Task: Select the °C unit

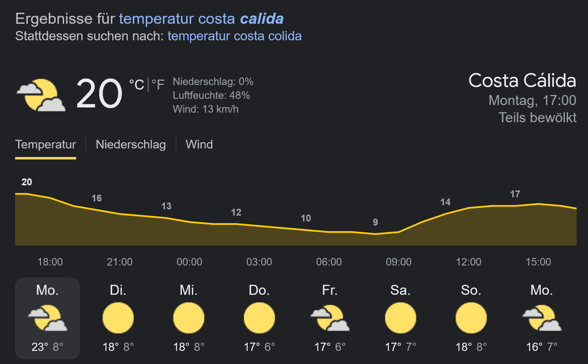Action: 137,85
